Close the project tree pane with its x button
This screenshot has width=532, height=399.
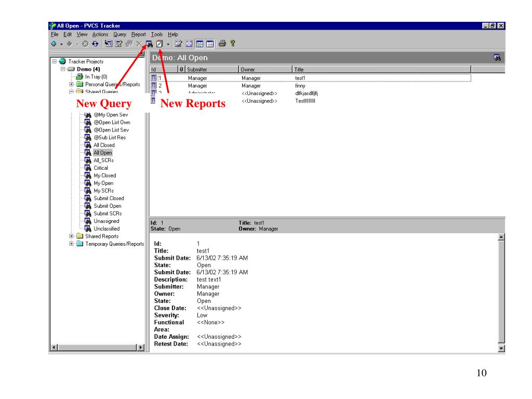pos(142,54)
